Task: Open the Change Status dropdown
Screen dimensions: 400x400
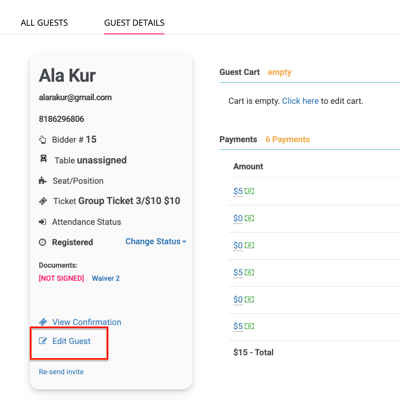Action: [x=155, y=241]
